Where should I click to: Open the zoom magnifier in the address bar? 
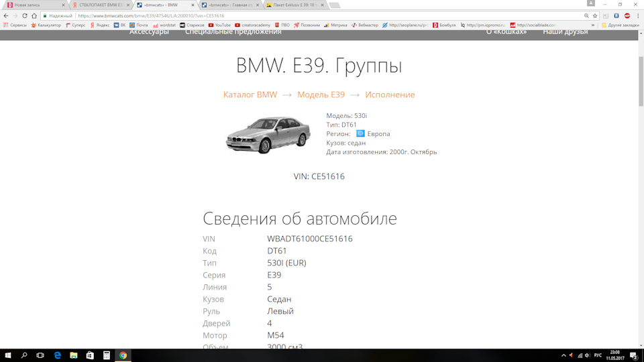[586, 15]
